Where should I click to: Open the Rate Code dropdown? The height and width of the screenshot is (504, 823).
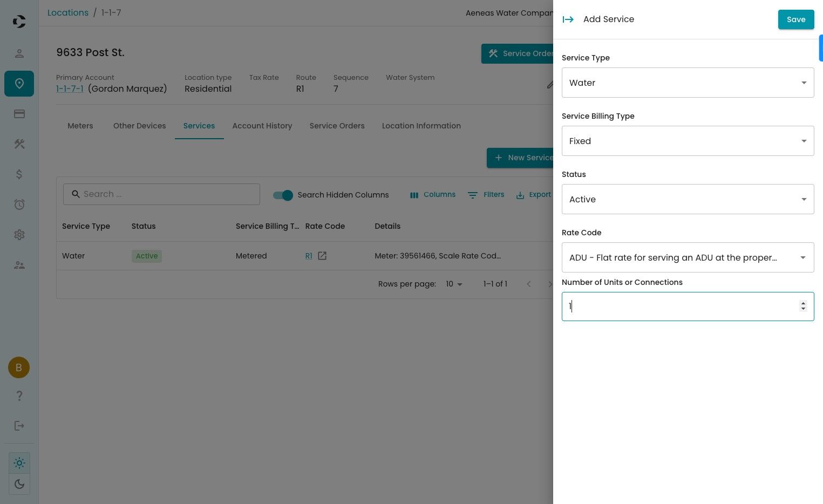(x=688, y=257)
